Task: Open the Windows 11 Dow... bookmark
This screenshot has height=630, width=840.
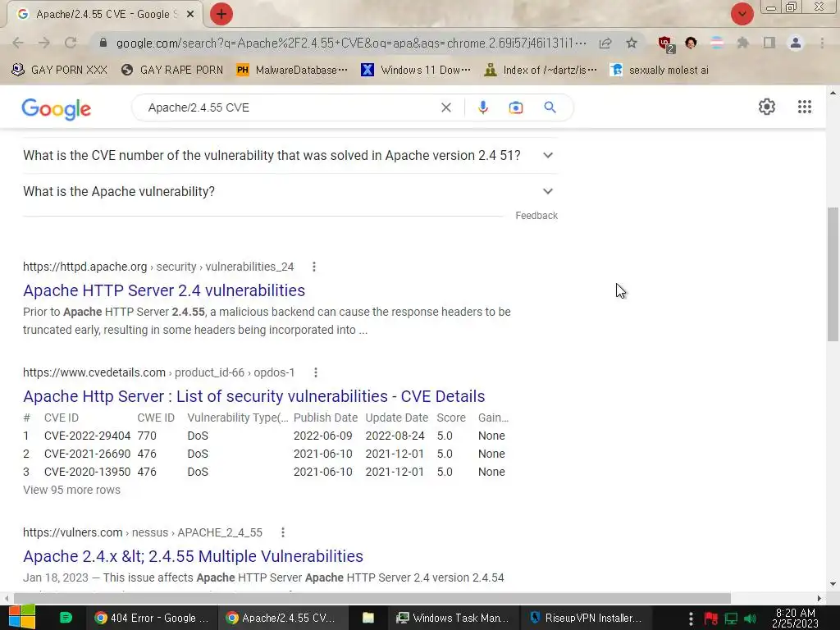Action: coord(416,70)
